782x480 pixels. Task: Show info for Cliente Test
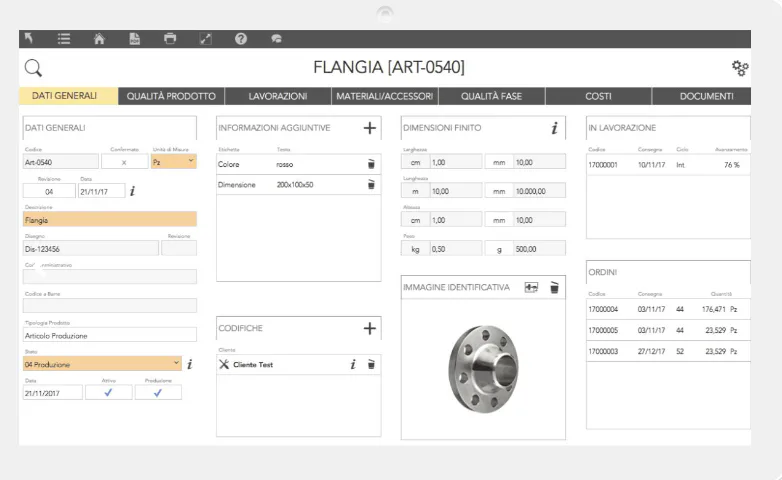click(353, 364)
